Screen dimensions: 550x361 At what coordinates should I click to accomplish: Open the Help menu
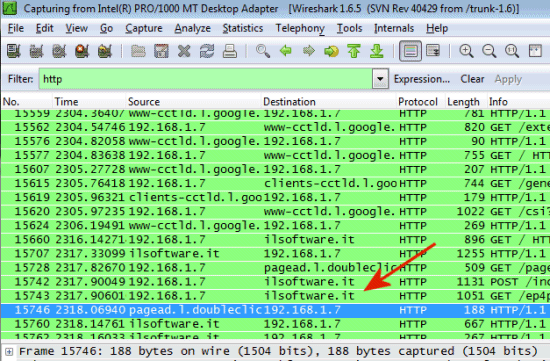[437, 28]
